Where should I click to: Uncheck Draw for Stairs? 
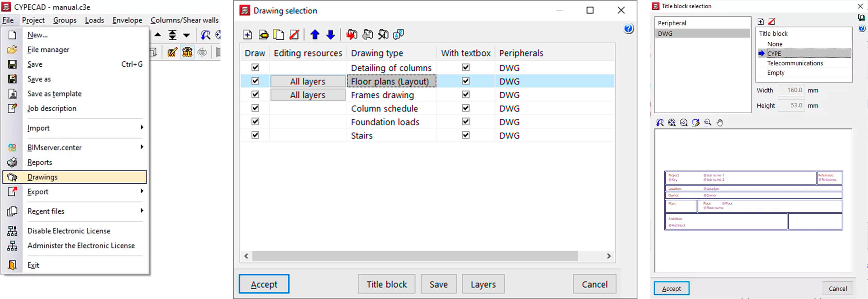255,135
